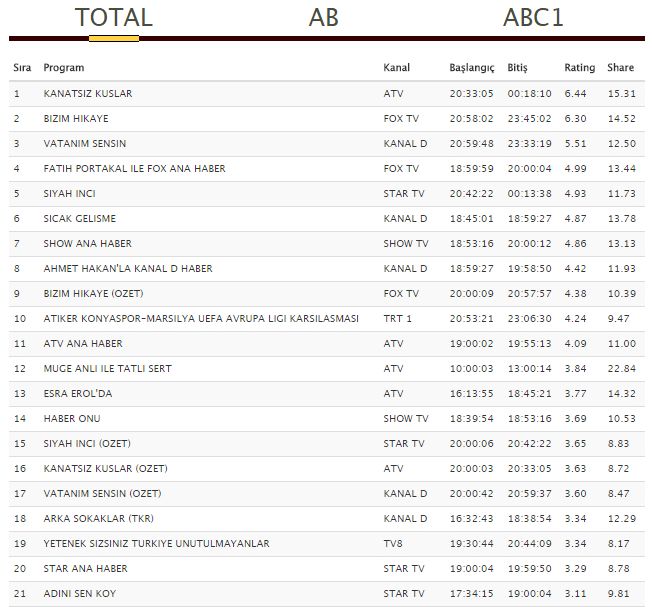This screenshot has width=652, height=607.
Task: Switch to the TOTAL tab
Action: [113, 18]
